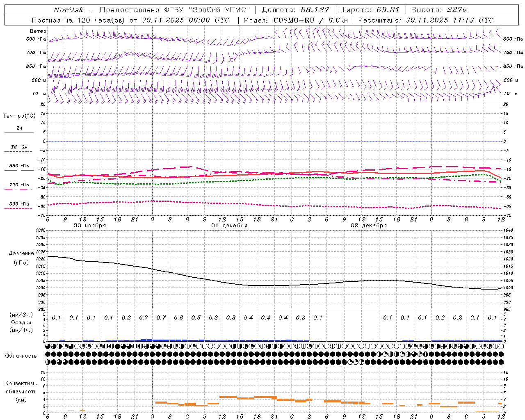The height and width of the screenshot is (420, 525).
Task: Click the 'Td 2м' dew point legend entry
Action: click(x=19, y=147)
